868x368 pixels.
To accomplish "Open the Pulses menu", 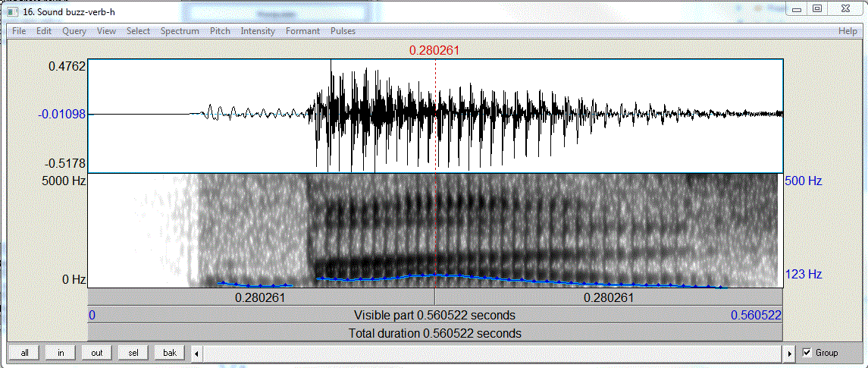I will point(343,31).
